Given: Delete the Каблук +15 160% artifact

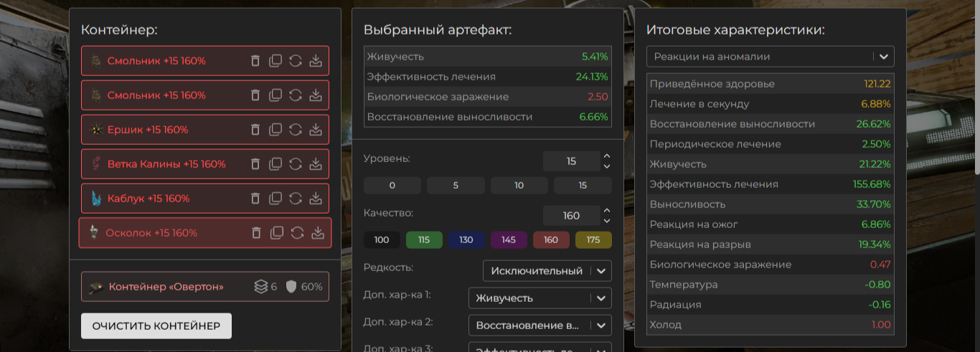Looking at the screenshot, I should tap(255, 199).
